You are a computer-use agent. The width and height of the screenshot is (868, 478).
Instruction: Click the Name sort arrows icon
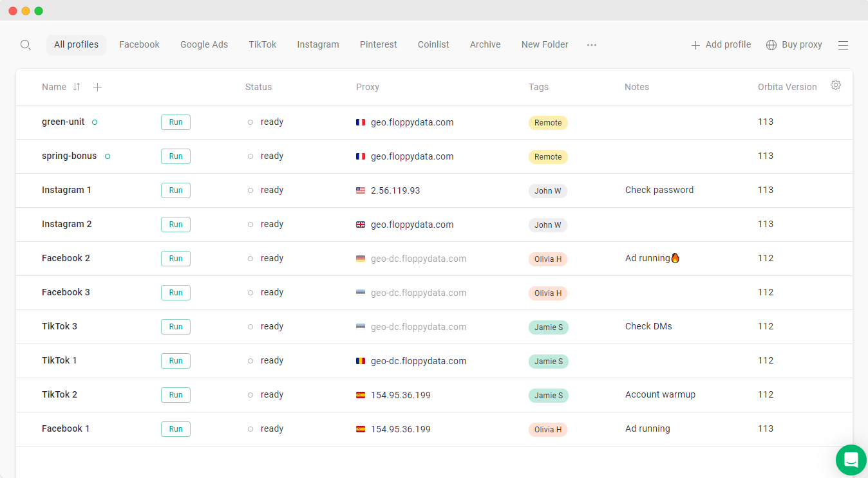pos(77,87)
